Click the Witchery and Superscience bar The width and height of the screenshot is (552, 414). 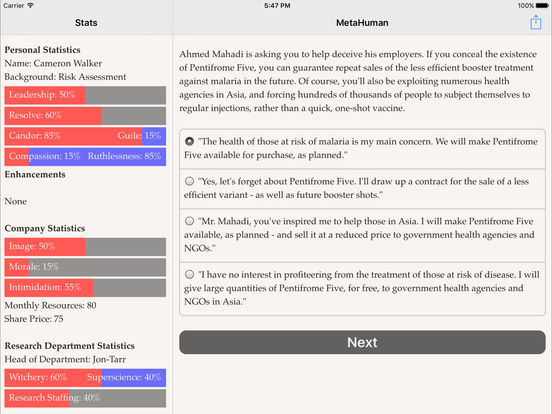click(85, 377)
